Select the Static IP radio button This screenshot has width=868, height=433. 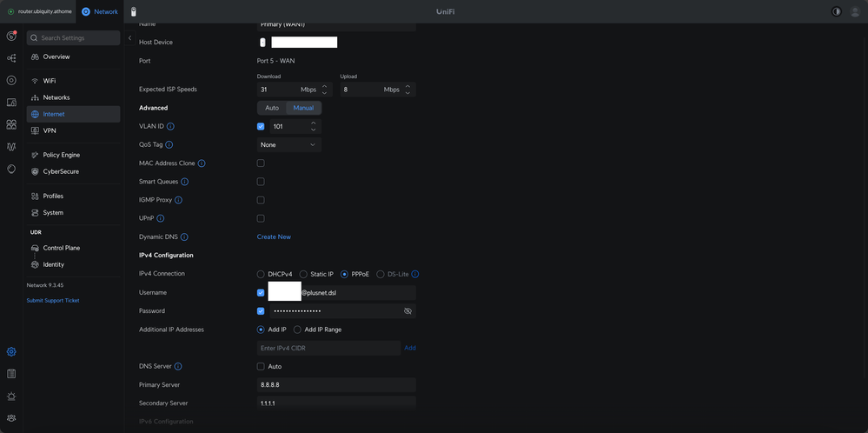click(x=303, y=274)
